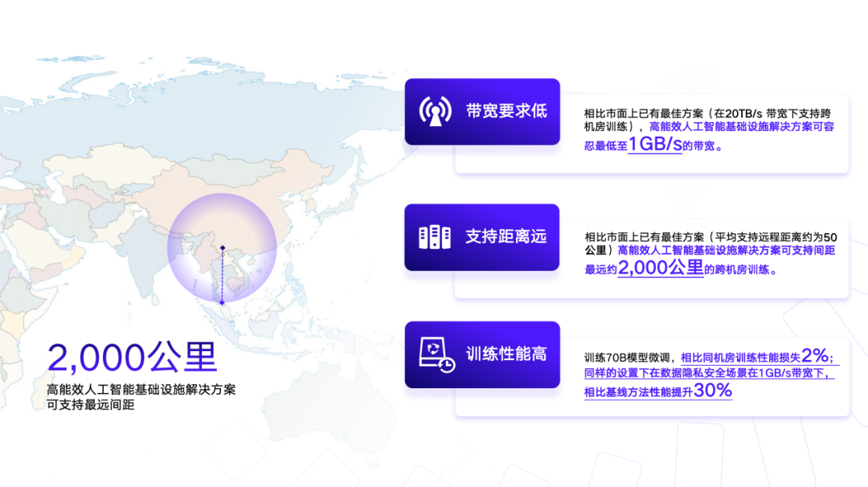This screenshot has width=868, height=487.
Task: Click the 高能效人工智能基础设施解决方案 subtitle under the big heading
Action: click(141, 390)
